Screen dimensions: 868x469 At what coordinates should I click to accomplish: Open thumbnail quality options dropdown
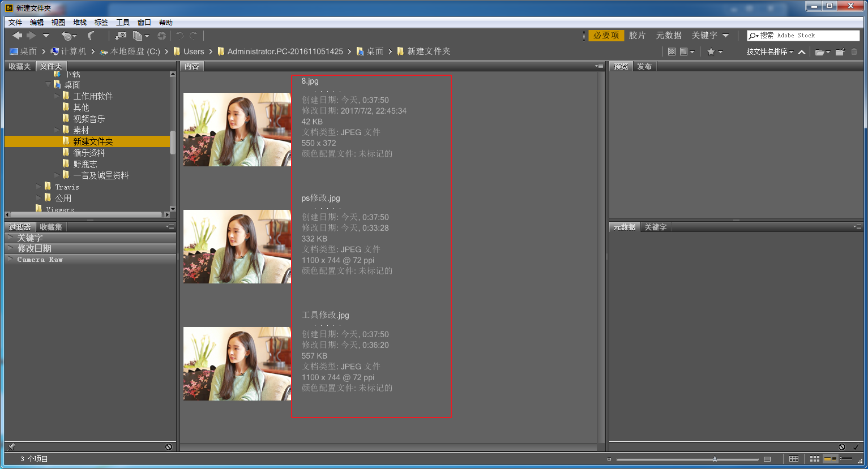click(x=687, y=51)
